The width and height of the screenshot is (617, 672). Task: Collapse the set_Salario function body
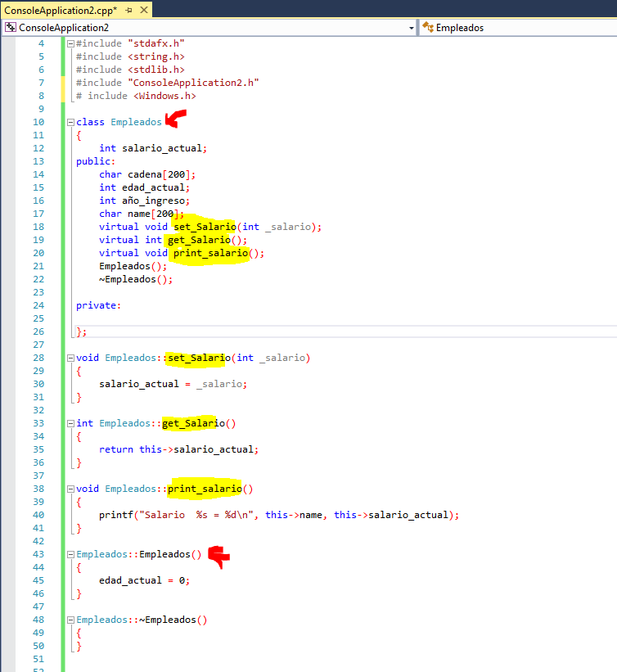pyautogui.click(x=70, y=358)
